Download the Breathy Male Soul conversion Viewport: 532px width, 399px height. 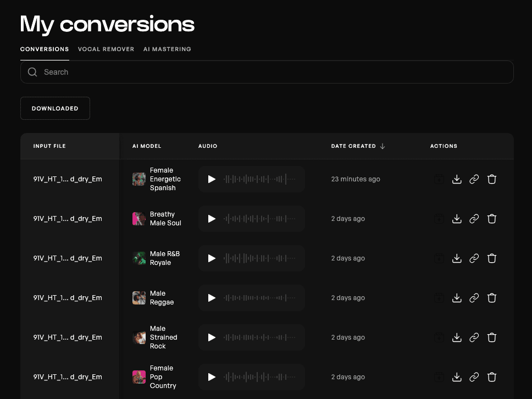click(457, 219)
